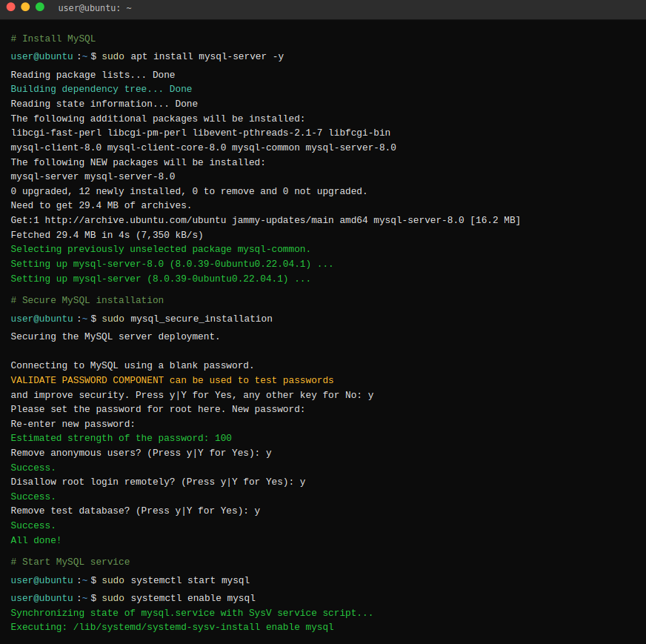
Task: Click the 'user@ubuntu' prompt before apt install
Action: pyautogui.click(x=41, y=56)
